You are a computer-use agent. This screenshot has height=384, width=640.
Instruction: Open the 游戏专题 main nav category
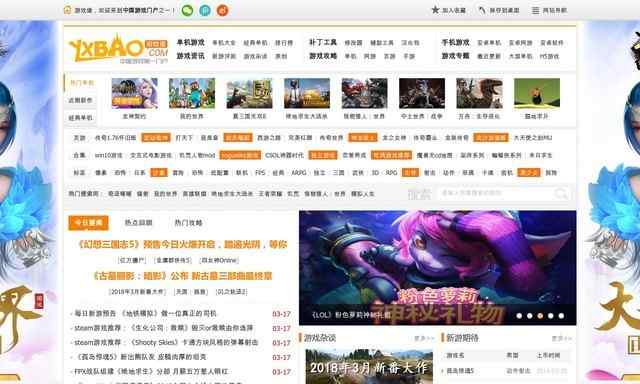pyautogui.click(x=456, y=56)
